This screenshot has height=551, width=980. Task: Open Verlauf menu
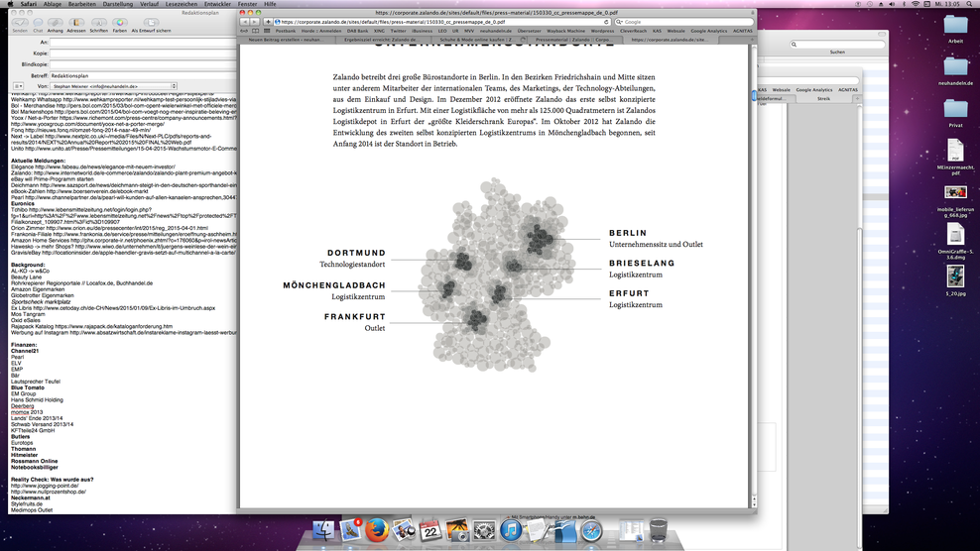pyautogui.click(x=149, y=4)
